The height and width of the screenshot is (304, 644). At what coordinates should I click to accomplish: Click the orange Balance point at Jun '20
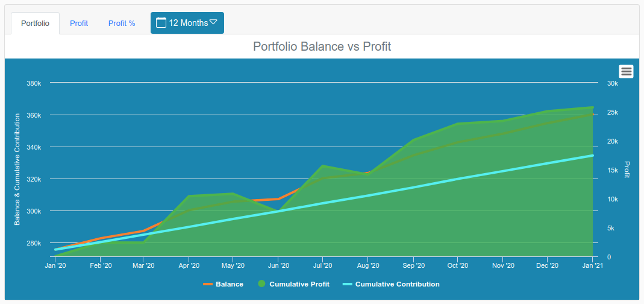(278, 199)
